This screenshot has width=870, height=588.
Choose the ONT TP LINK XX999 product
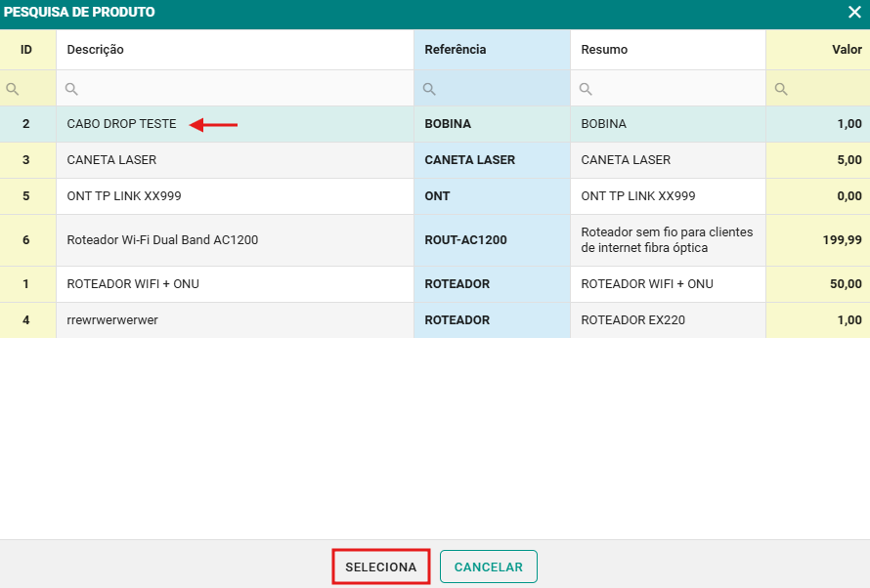(123, 196)
